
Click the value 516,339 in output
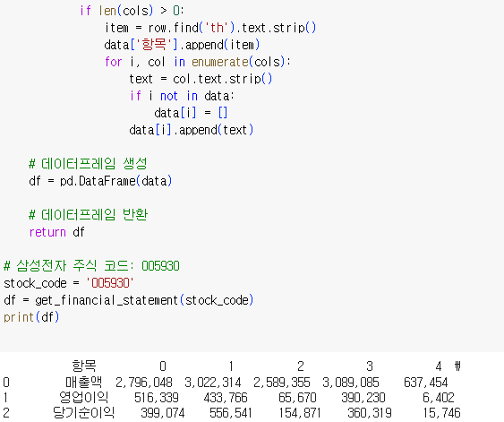coord(157,398)
